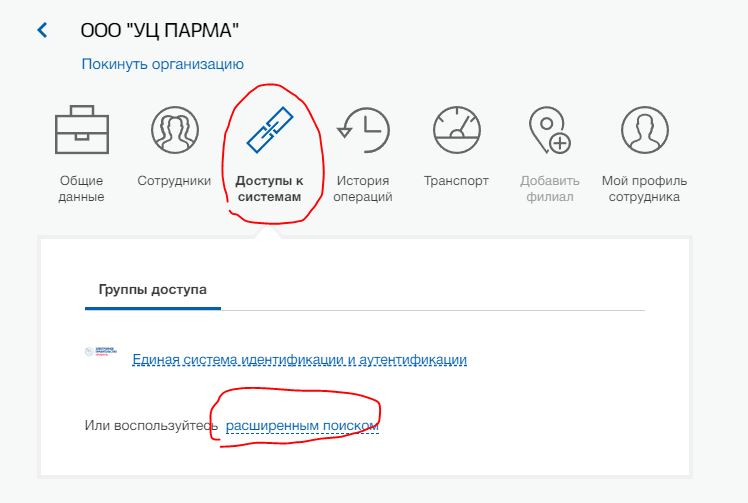This screenshot has width=748, height=503.
Task: Select the Общие данные label
Action: pyautogui.click(x=82, y=189)
